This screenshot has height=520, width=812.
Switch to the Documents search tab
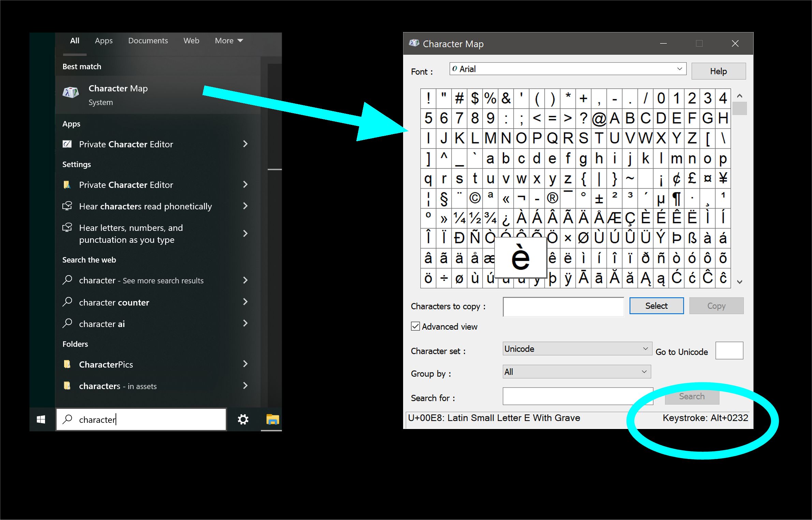tap(148, 41)
